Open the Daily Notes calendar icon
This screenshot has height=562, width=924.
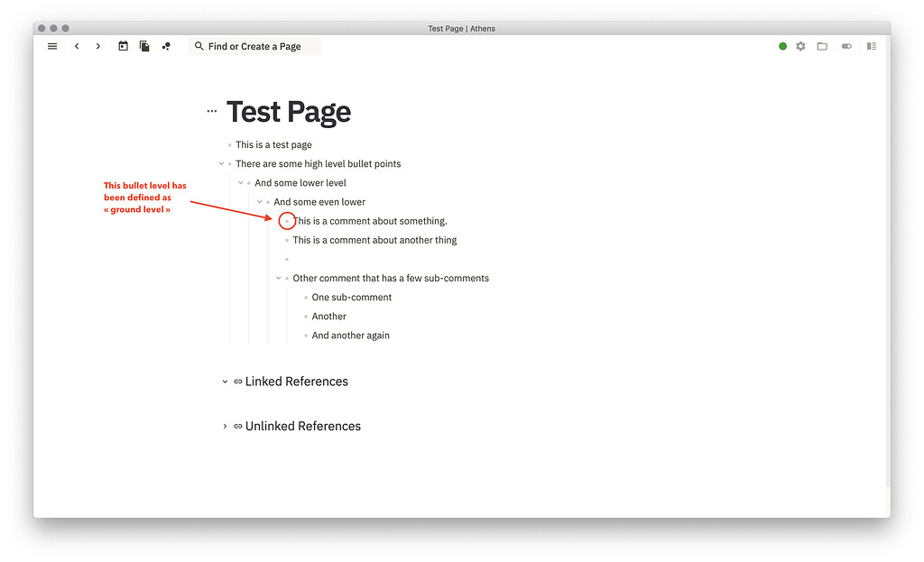point(123,45)
